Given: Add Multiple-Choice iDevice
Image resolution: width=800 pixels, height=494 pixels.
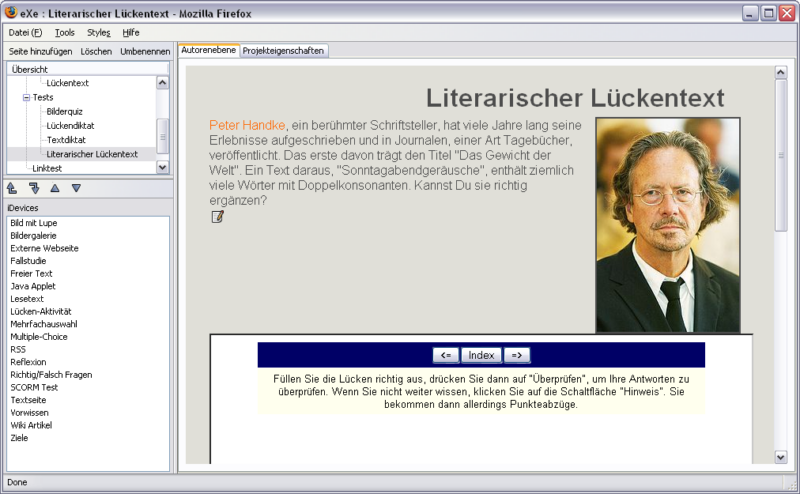Looking at the screenshot, I should coord(39,337).
